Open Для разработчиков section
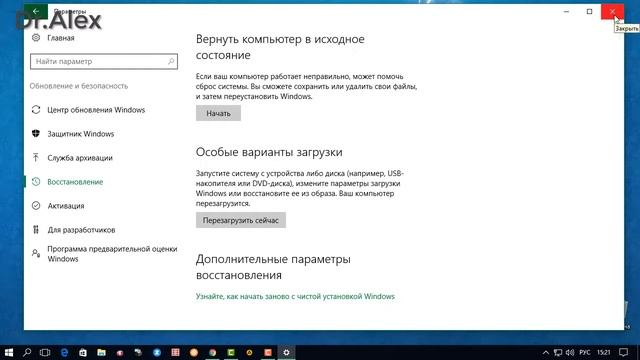 (73, 230)
